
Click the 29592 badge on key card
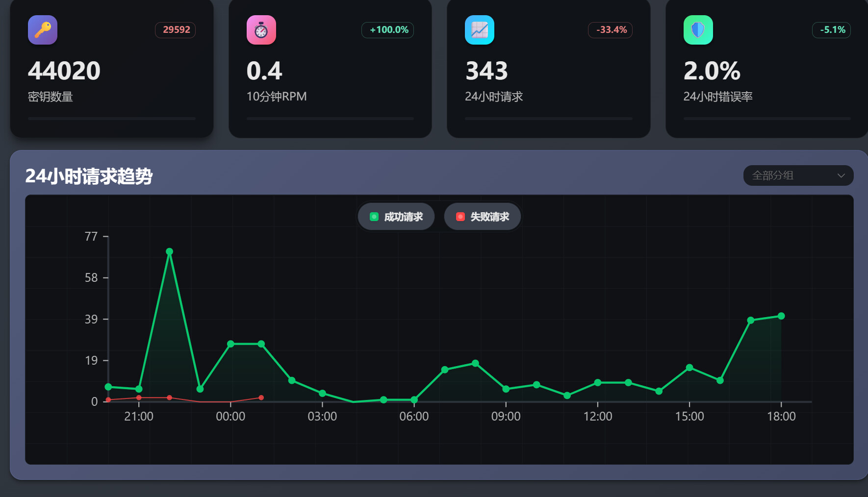click(176, 30)
